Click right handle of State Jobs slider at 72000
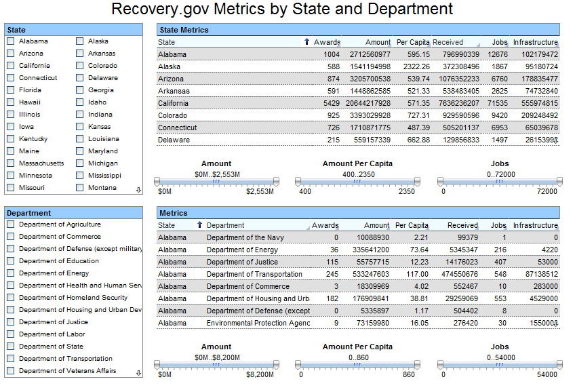 click(x=559, y=182)
